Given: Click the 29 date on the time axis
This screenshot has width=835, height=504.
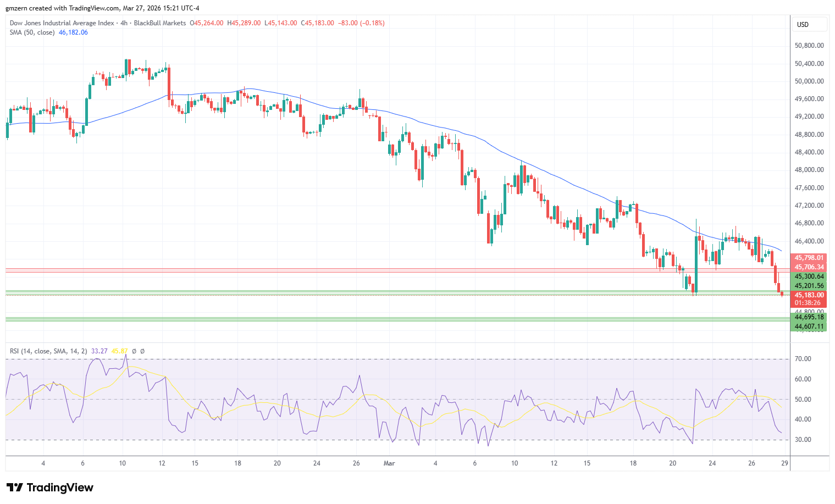Looking at the screenshot, I should point(784,463).
